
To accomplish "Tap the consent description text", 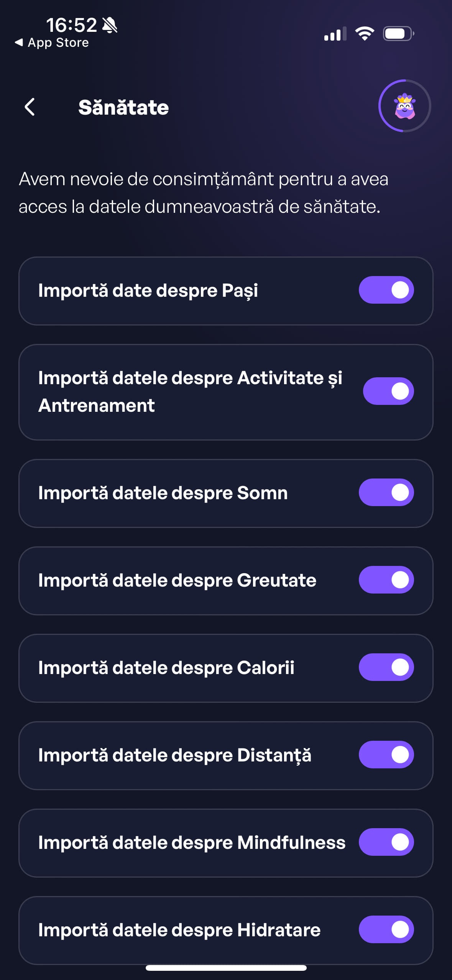I will tap(203, 193).
